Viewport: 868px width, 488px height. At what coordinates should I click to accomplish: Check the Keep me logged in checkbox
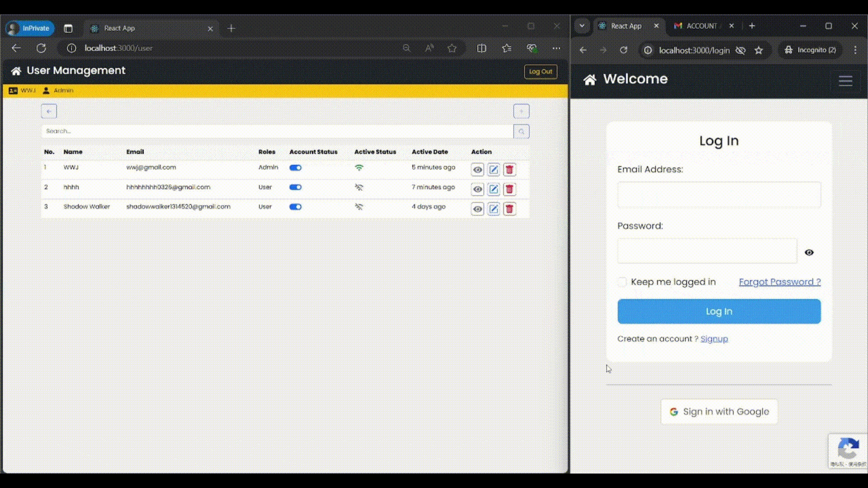coord(622,282)
